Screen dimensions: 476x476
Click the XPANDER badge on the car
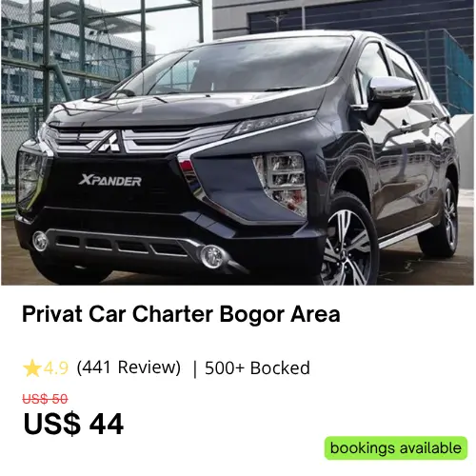[x=110, y=180]
